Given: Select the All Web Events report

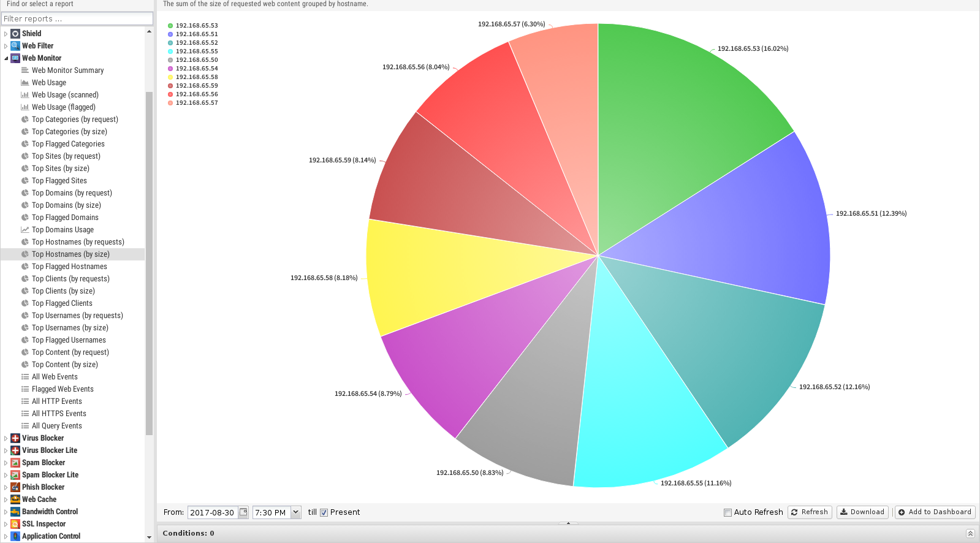Looking at the screenshot, I should (55, 377).
